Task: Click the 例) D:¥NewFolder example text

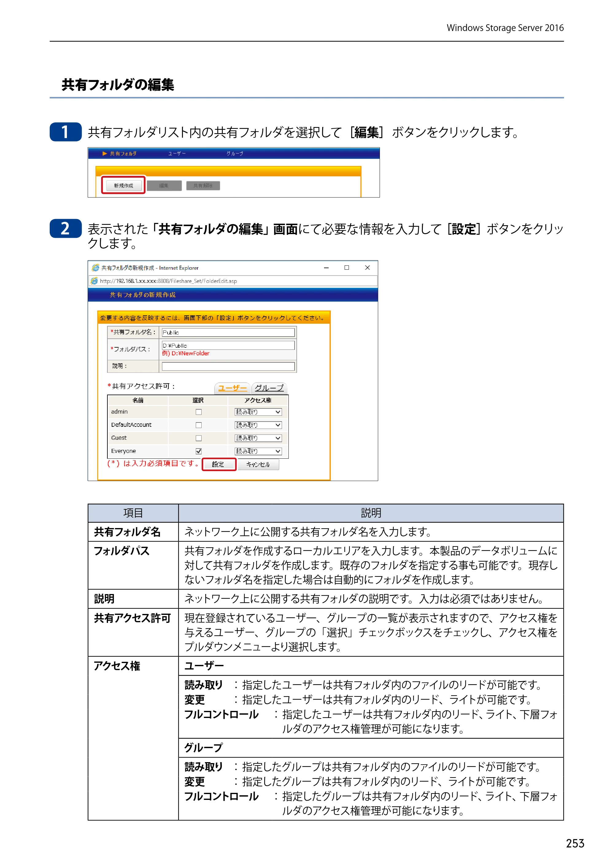Action: (x=186, y=353)
